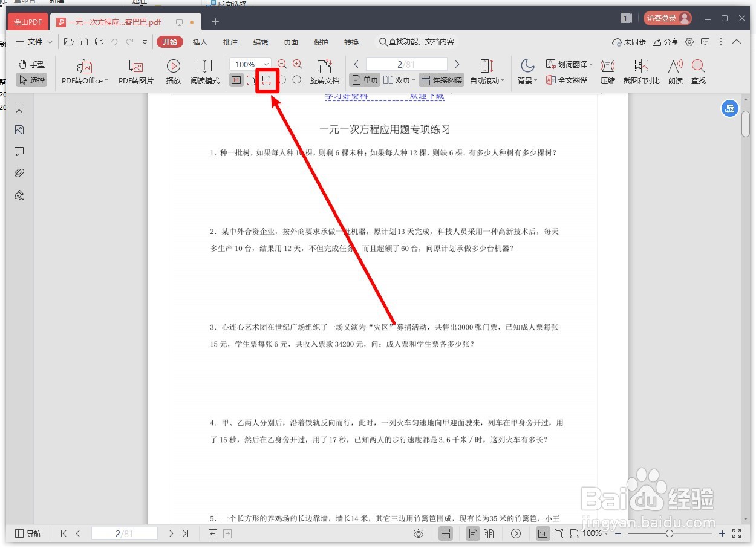Click the zoom in magnifier icon
756x548 pixels.
[298, 64]
